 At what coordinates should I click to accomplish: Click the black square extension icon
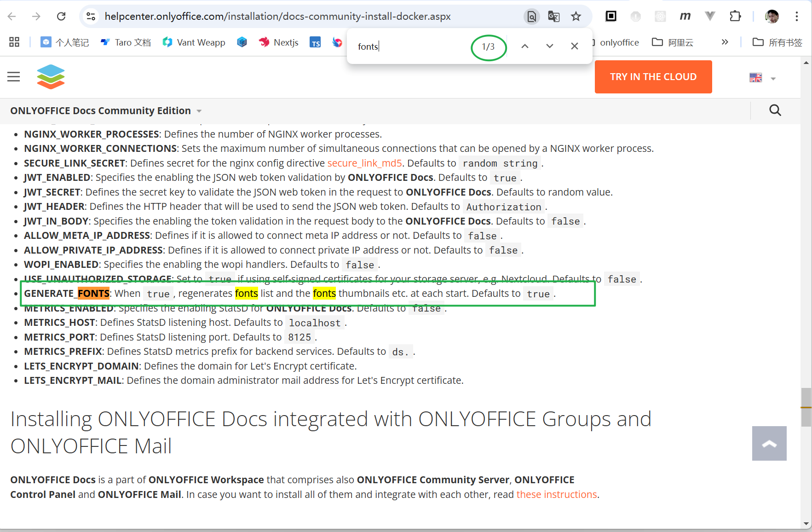(611, 17)
